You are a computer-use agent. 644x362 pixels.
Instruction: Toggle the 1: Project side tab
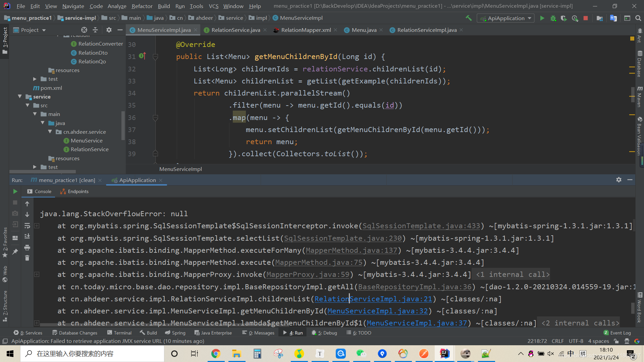pos(5,40)
